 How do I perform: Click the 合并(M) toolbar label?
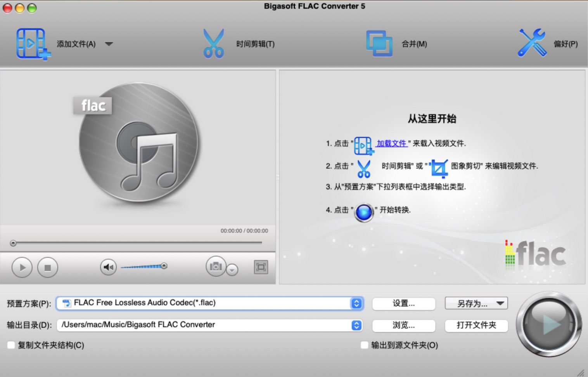click(x=414, y=44)
